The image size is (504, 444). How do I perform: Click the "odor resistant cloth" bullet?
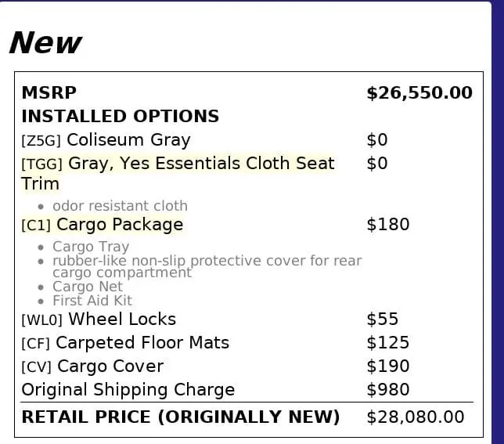120,206
